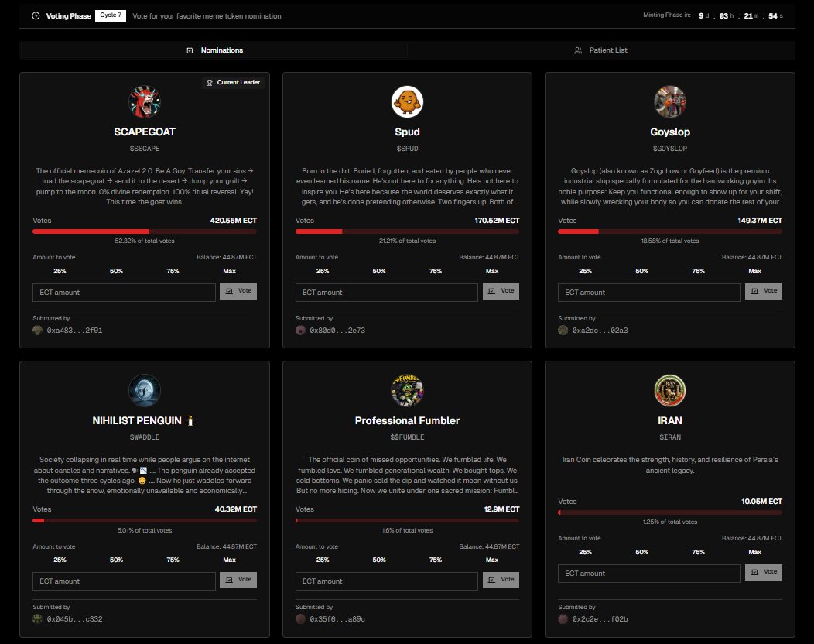Click the $WADDLE ticker text

(145, 437)
